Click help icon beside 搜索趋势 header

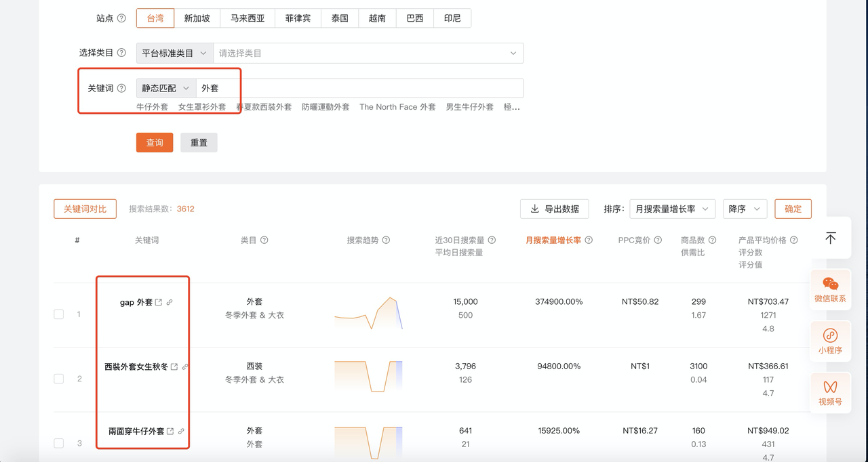[x=386, y=240]
